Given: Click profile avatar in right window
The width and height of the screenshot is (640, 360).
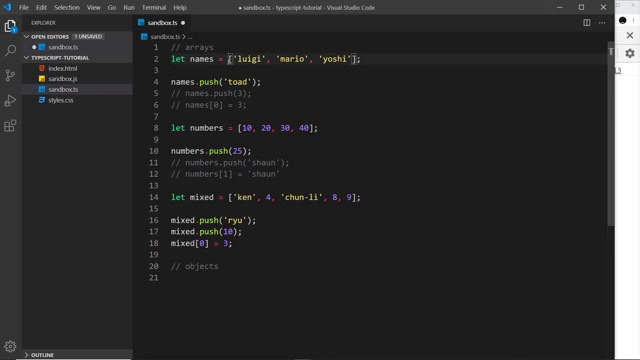Looking at the screenshot, I should pyautogui.click(x=622, y=20).
